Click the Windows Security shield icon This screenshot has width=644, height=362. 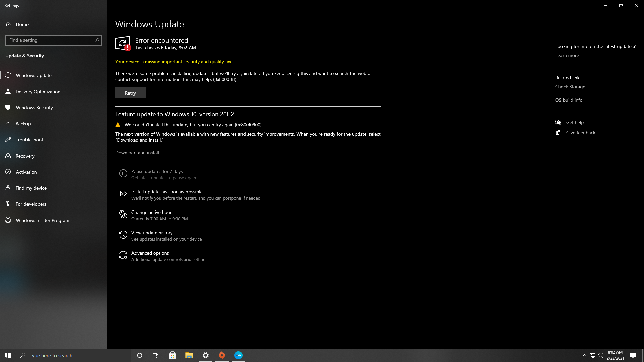[8, 108]
